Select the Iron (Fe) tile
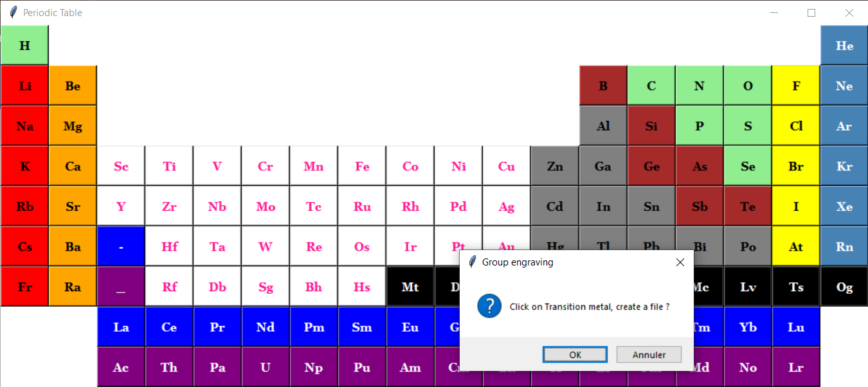 (362, 166)
